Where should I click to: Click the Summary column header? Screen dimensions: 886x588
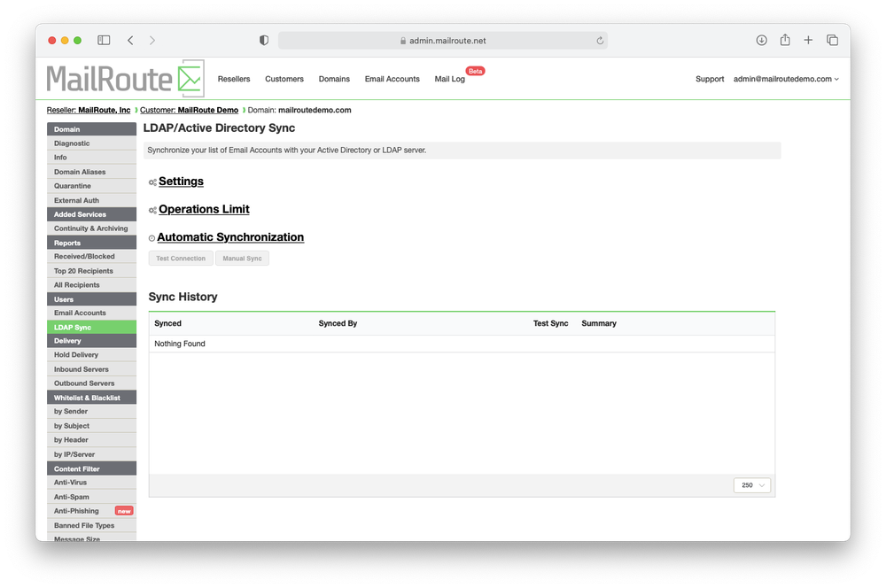pyautogui.click(x=599, y=323)
